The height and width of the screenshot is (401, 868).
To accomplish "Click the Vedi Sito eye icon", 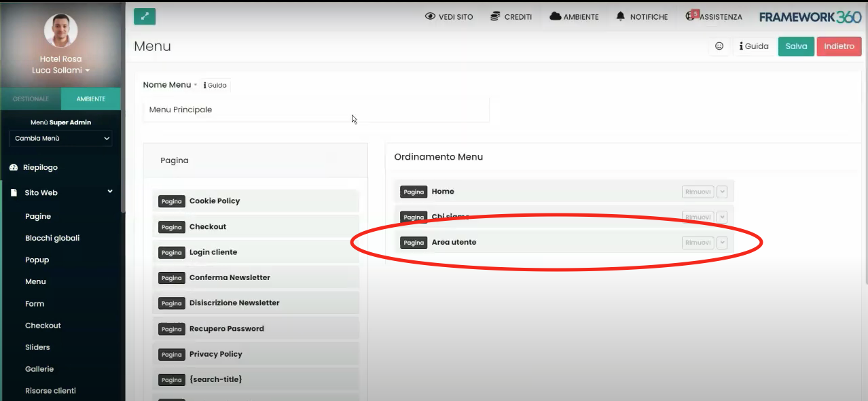I will [x=429, y=16].
